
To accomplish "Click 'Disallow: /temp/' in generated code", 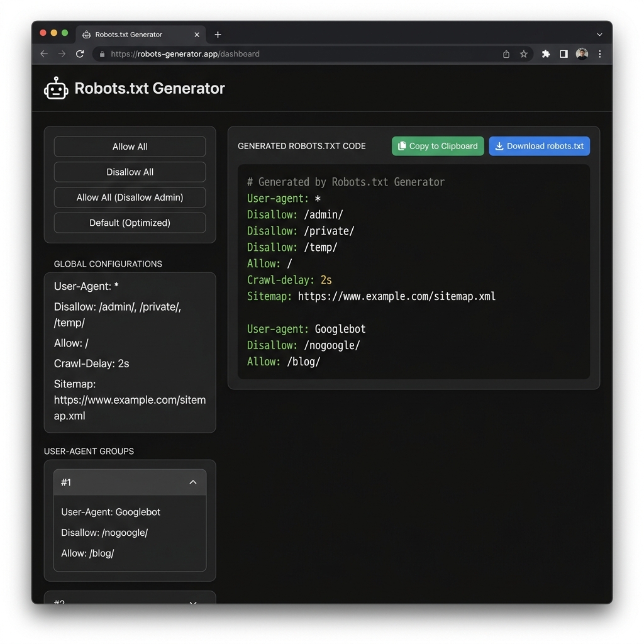I will tap(292, 248).
